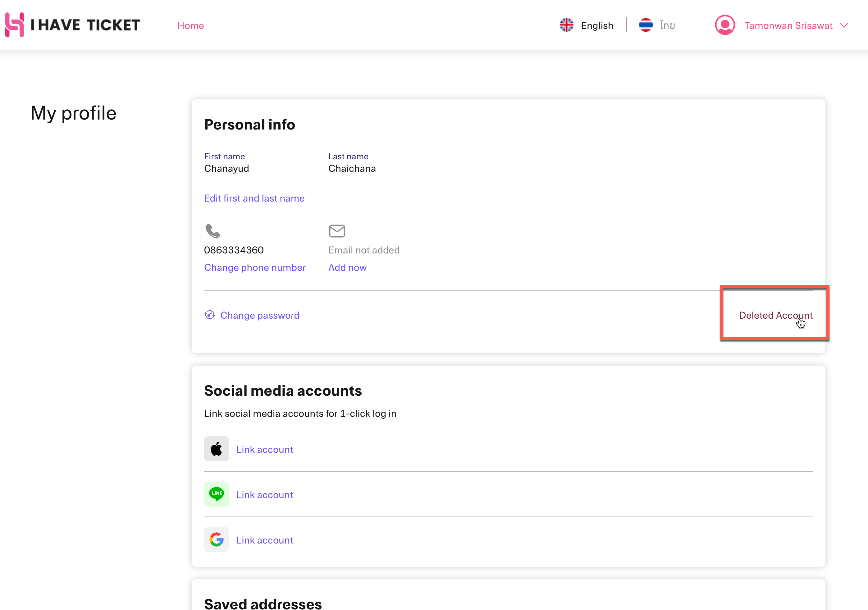This screenshot has height=610, width=868.
Task: Click the Thai flag icon
Action: click(645, 25)
